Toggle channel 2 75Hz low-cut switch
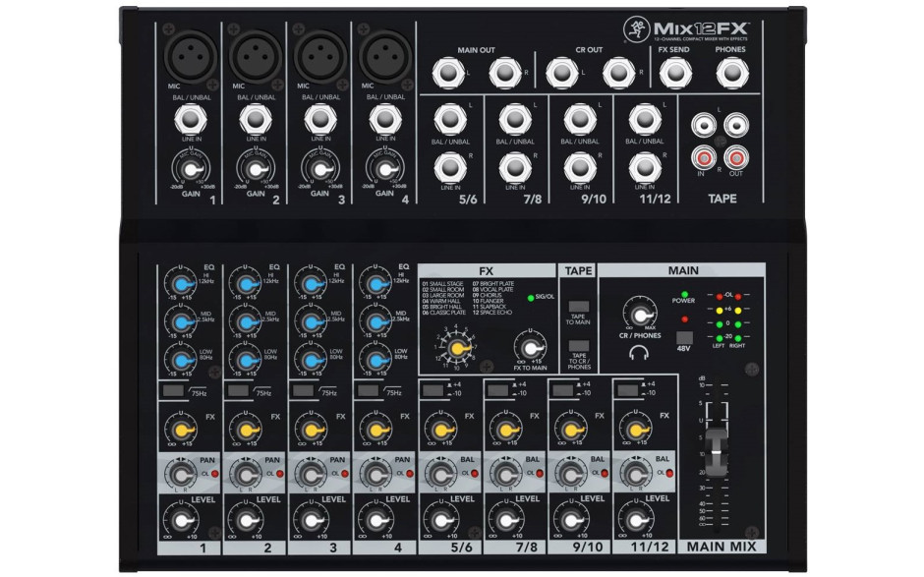Image resolution: width=924 pixels, height=577 pixels. pos(238,390)
